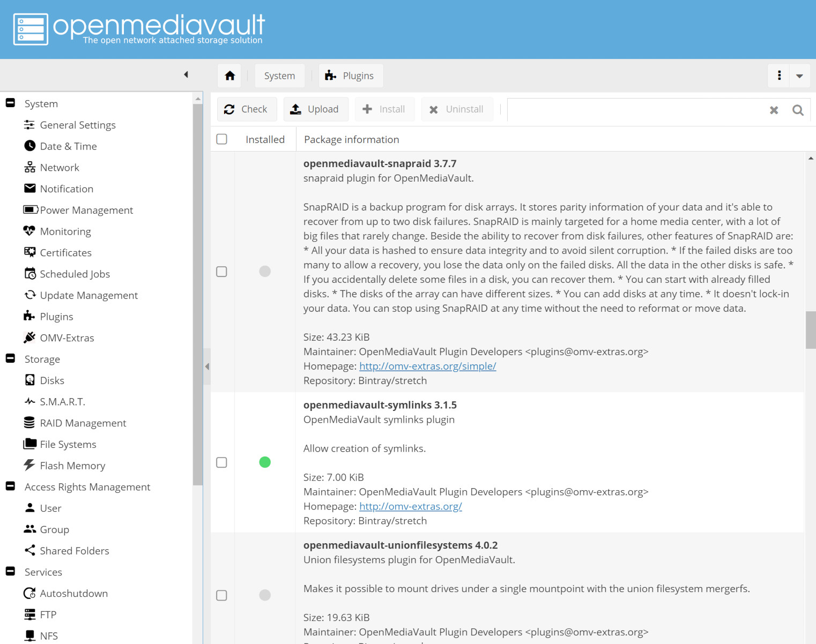Click the home icon in breadcrumb bar
The image size is (816, 644).
(229, 76)
